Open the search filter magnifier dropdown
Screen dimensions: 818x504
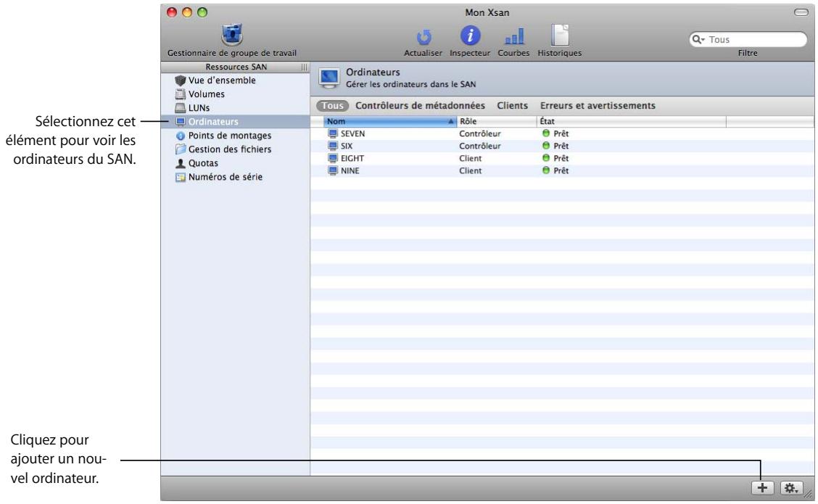pyautogui.click(x=698, y=40)
